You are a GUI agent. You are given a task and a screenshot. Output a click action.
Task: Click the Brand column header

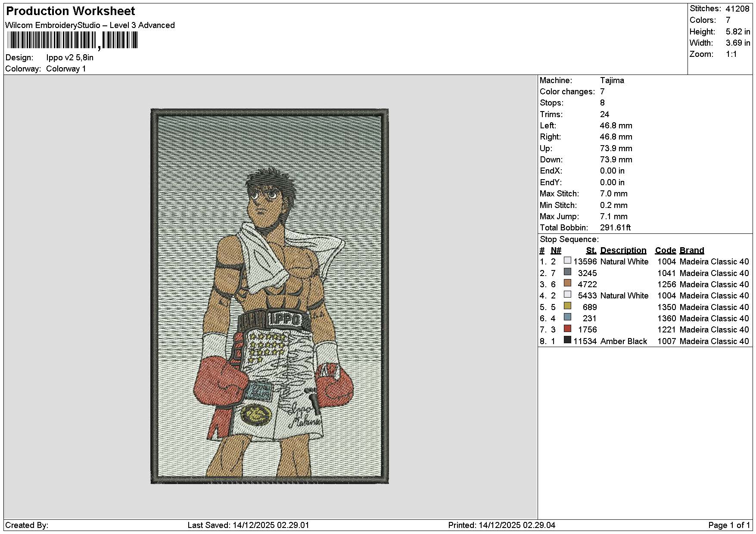tap(691, 250)
